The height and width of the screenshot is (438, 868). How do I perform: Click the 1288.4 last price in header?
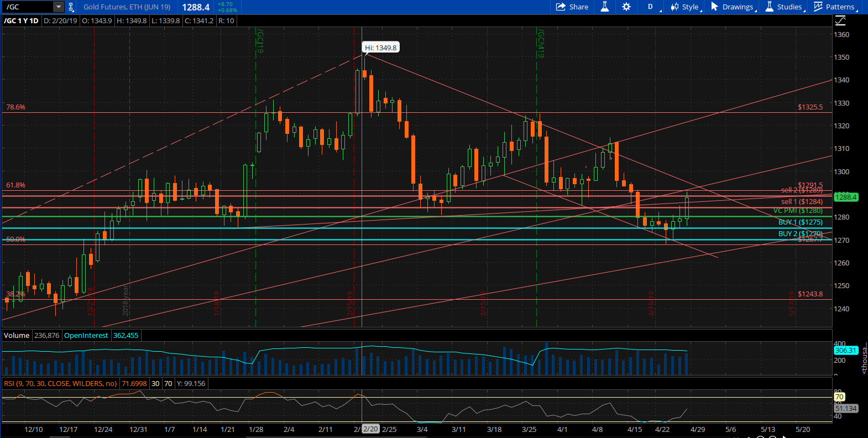[x=196, y=7]
